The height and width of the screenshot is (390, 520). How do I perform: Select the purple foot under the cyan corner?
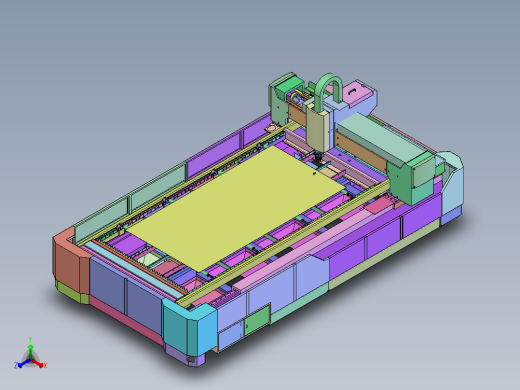pos(185,357)
